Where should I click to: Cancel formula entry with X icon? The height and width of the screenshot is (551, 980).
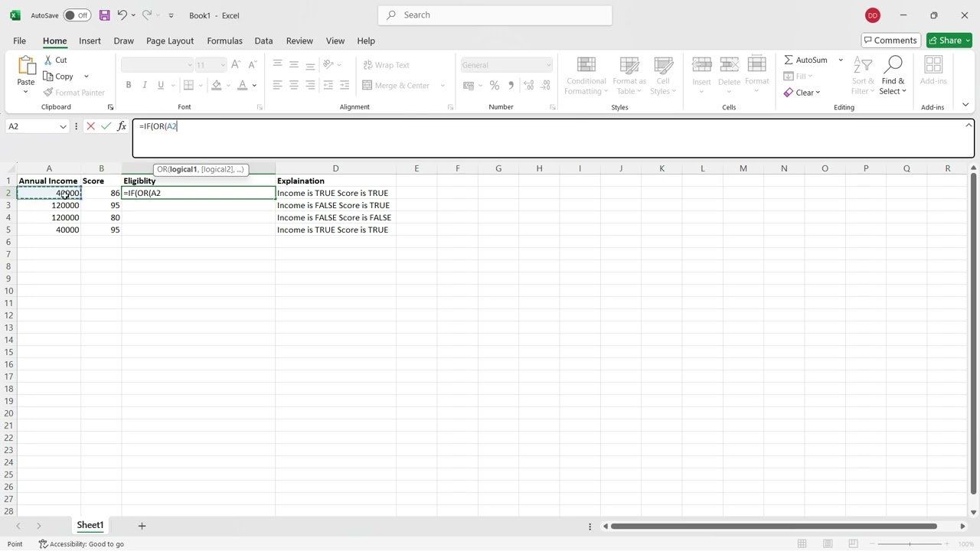tap(90, 126)
